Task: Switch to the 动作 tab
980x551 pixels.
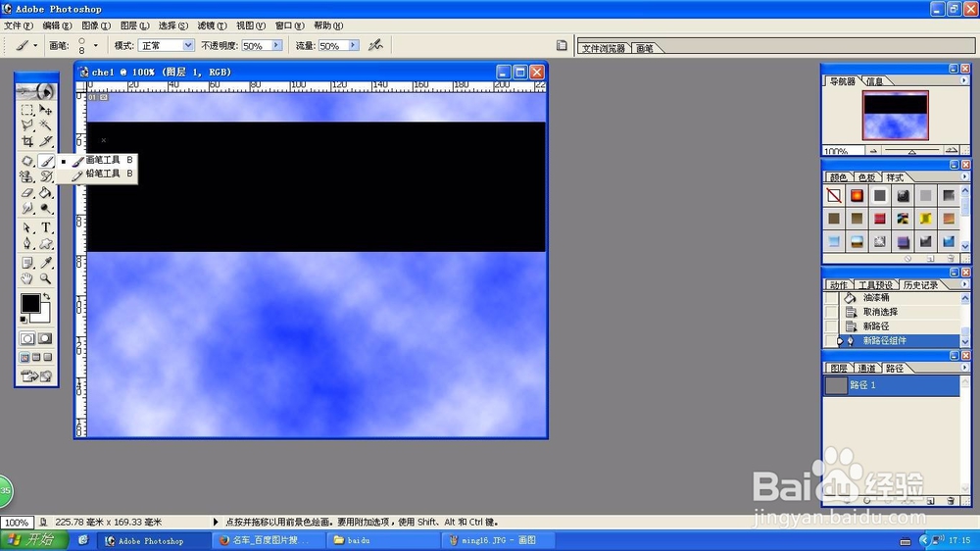Action: point(838,284)
